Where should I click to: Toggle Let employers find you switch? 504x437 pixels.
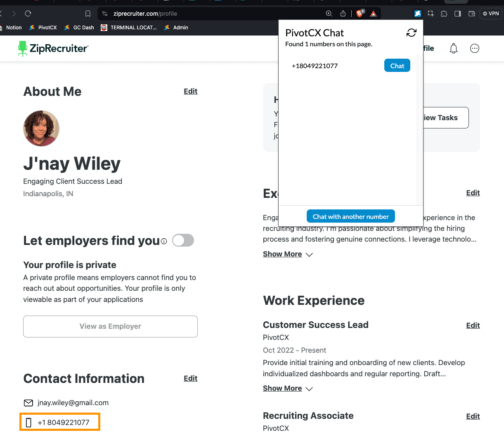(x=183, y=240)
